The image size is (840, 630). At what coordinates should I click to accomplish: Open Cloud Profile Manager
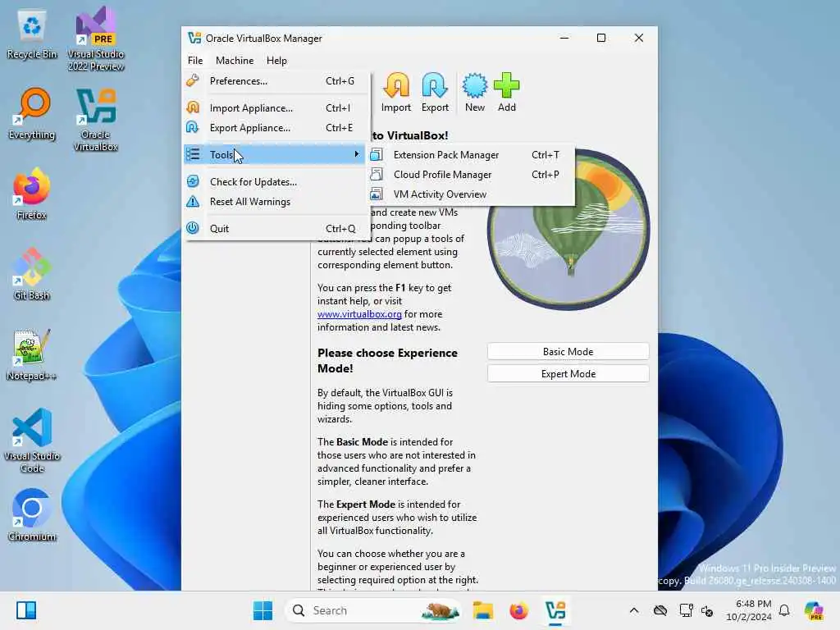click(472, 175)
